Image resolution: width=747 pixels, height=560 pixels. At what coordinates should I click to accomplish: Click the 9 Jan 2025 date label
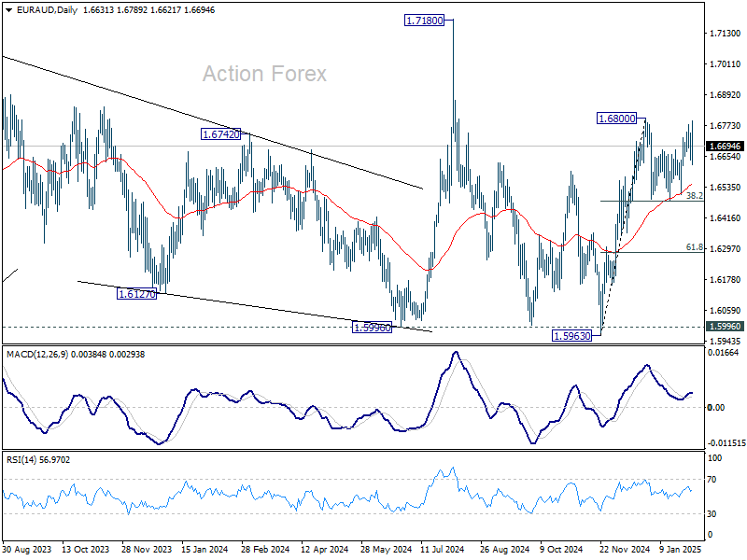point(681,549)
